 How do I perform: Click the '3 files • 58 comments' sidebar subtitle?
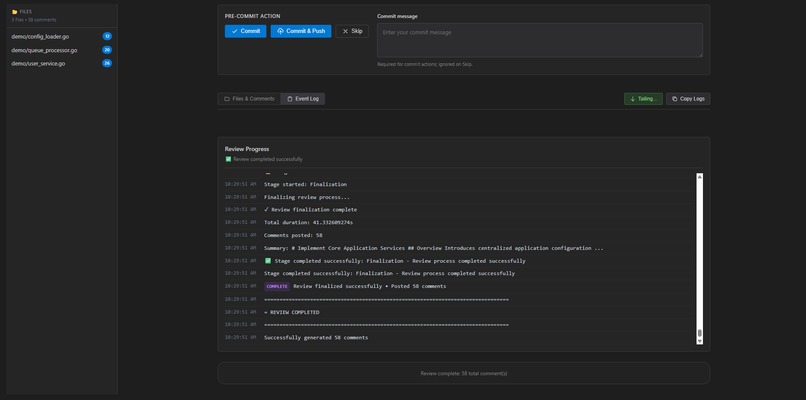[34, 20]
